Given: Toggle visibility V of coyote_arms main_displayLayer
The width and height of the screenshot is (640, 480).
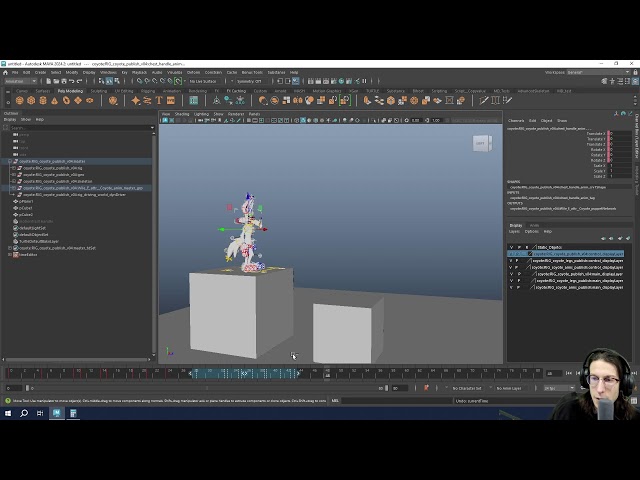Looking at the screenshot, I should click(511, 287).
